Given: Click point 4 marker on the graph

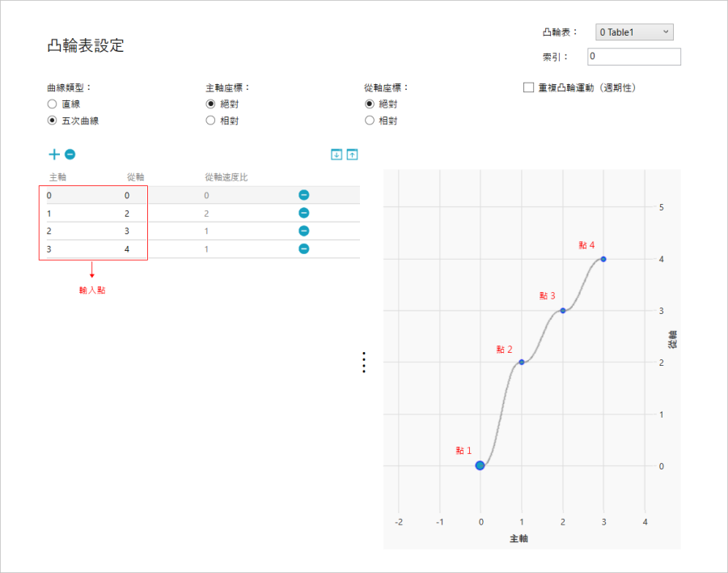Looking at the screenshot, I should [x=603, y=259].
